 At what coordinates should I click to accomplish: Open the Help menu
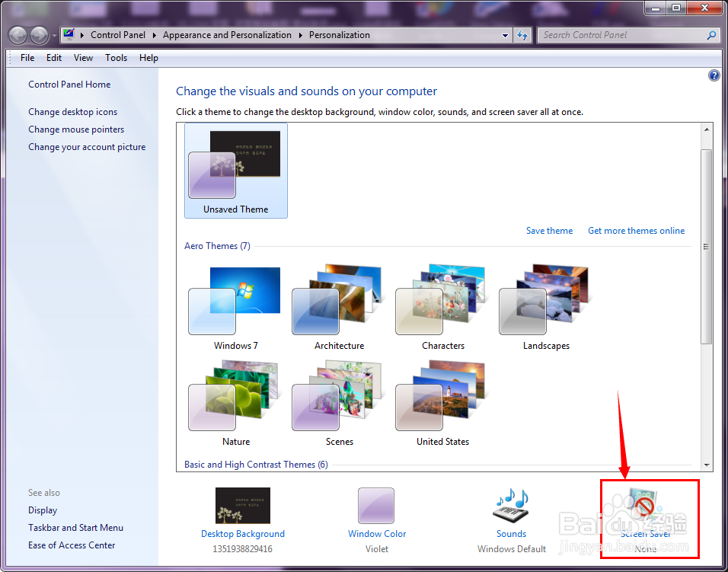pyautogui.click(x=148, y=58)
